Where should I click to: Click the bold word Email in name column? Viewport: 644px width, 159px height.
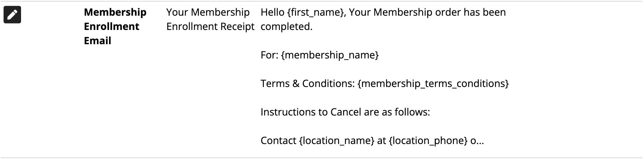[x=98, y=41]
